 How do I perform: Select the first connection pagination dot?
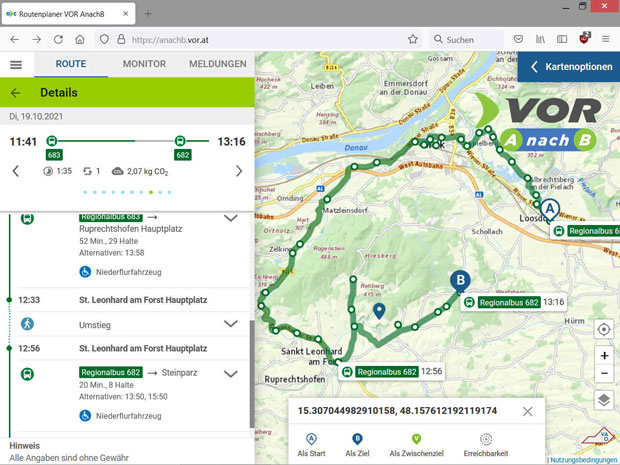85,192
